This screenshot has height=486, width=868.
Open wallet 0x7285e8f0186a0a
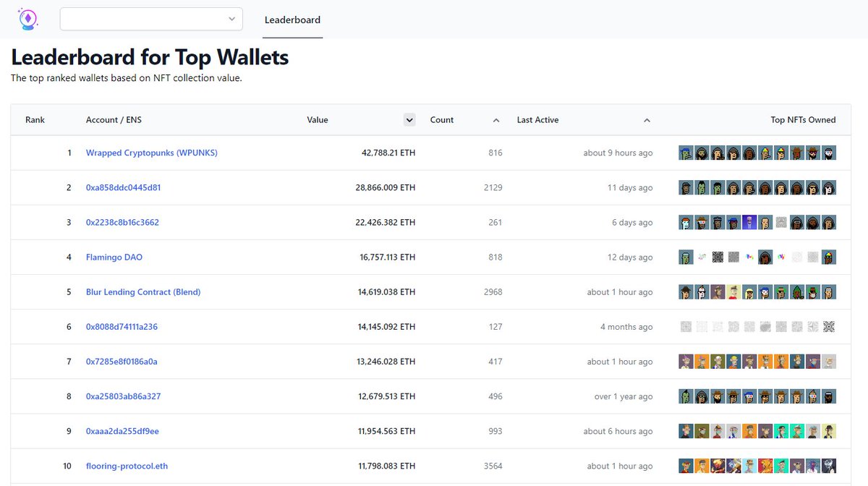(122, 362)
